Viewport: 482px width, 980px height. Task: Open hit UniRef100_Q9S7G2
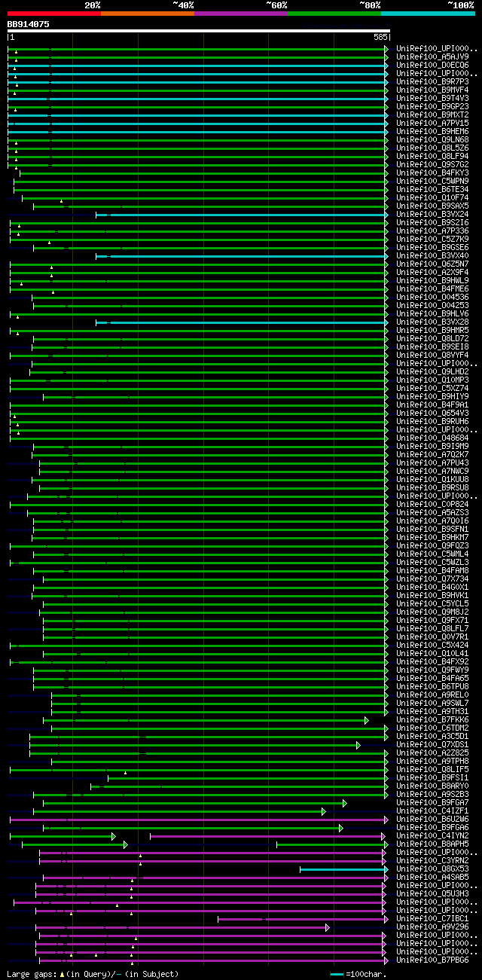[x=432, y=164]
